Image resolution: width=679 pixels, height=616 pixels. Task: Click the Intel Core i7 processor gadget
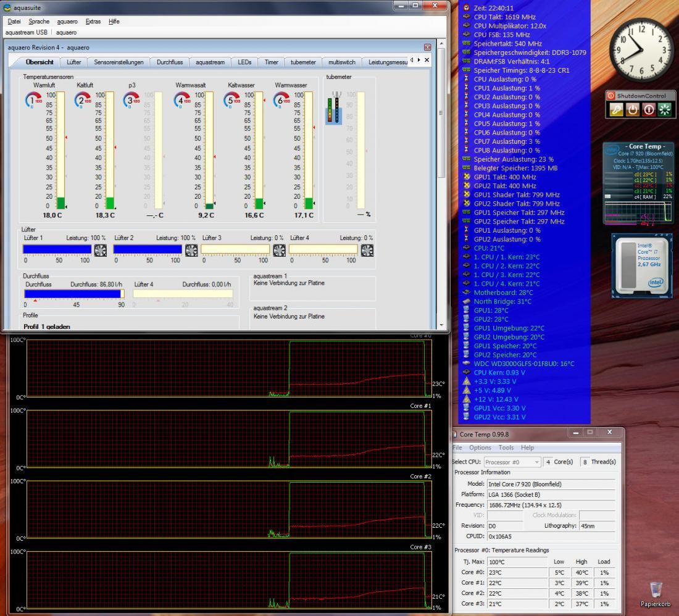tap(642, 266)
